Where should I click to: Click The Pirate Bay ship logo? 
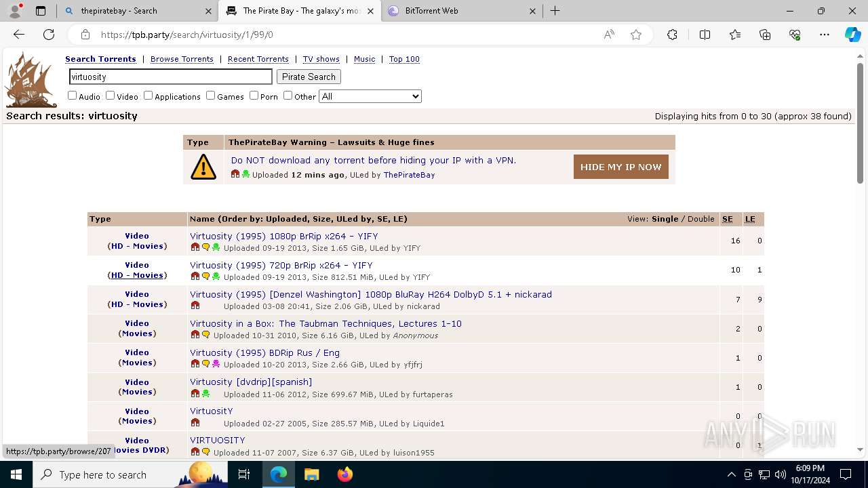point(31,80)
